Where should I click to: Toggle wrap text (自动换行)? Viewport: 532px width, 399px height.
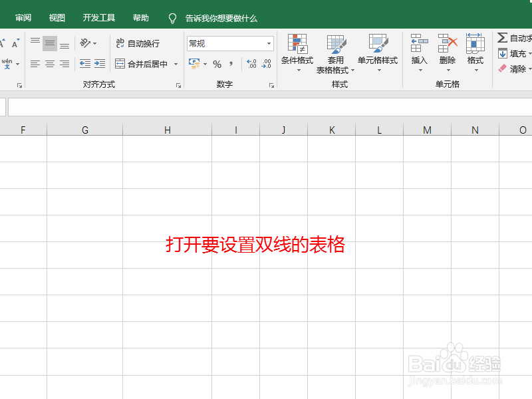click(x=138, y=43)
